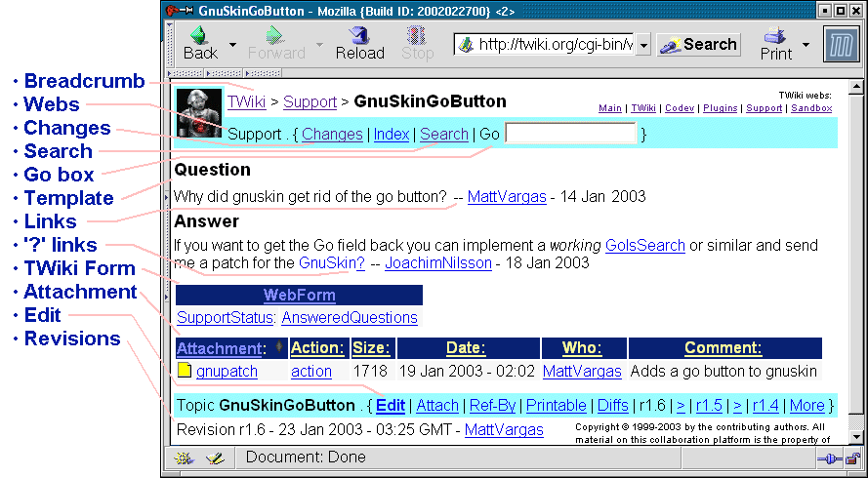The height and width of the screenshot is (478, 868).
Task: Click the TWiki robot logo thumbnail
Action: (x=198, y=112)
